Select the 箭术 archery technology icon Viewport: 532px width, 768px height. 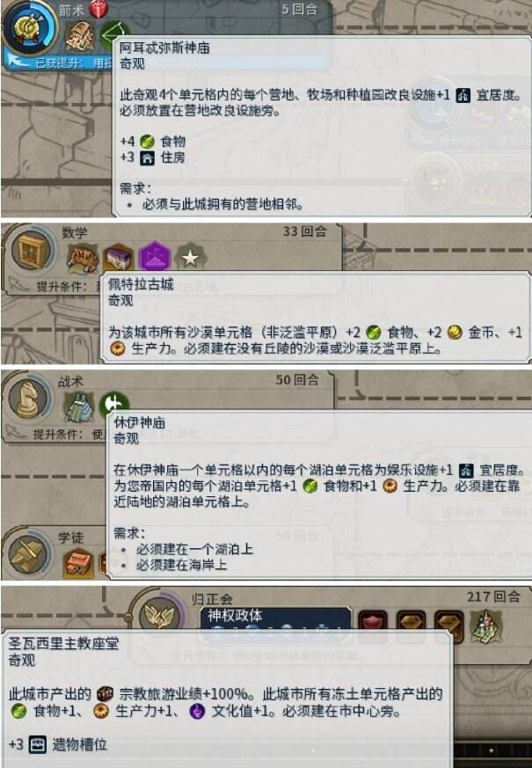point(29,27)
